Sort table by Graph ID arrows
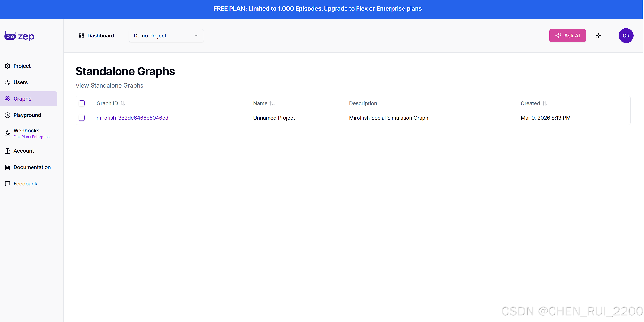Screen dimensions: 644x322 click(x=122, y=103)
